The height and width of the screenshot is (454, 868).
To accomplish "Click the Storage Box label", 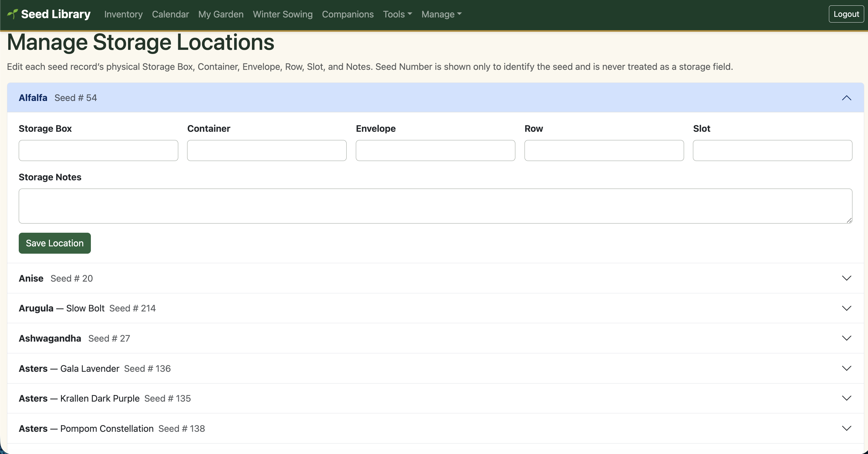I will (x=45, y=129).
